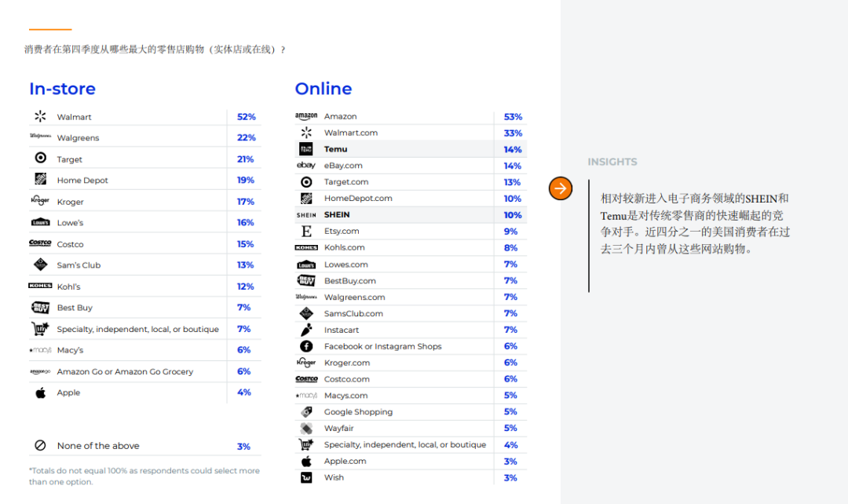This screenshot has width=848, height=504.
Task: Click the footnote about totals exceeding 100%
Action: click(x=145, y=475)
